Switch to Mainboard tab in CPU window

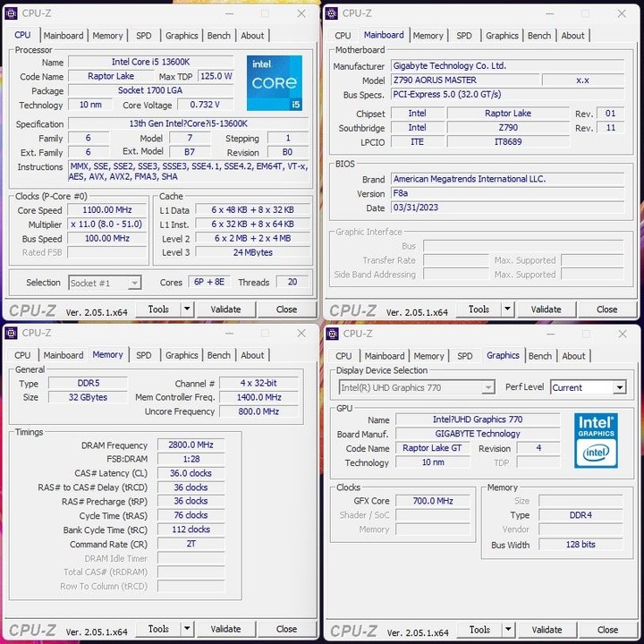[64, 36]
